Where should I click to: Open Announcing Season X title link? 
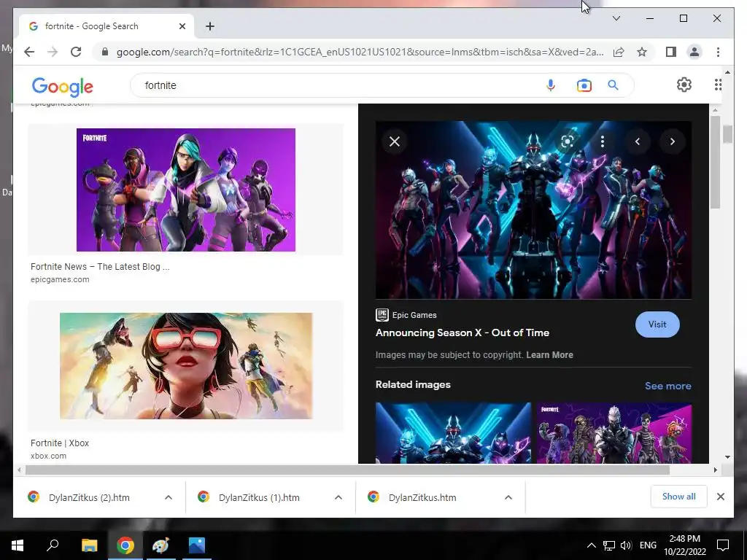(x=462, y=332)
